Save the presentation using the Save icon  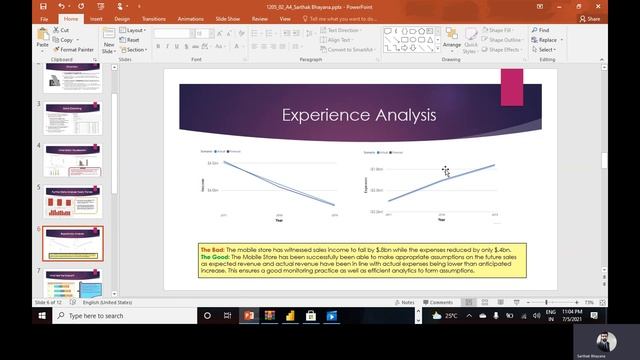pos(43,7)
